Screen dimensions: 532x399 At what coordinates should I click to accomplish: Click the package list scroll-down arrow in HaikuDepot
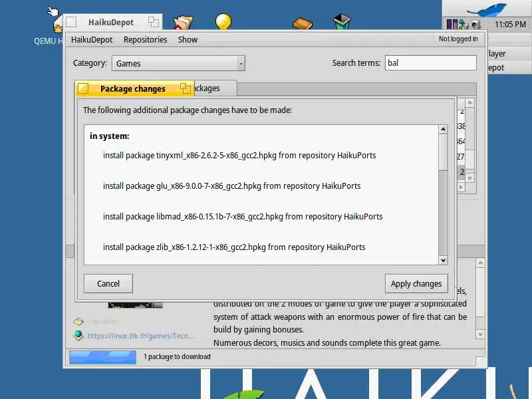(x=470, y=178)
